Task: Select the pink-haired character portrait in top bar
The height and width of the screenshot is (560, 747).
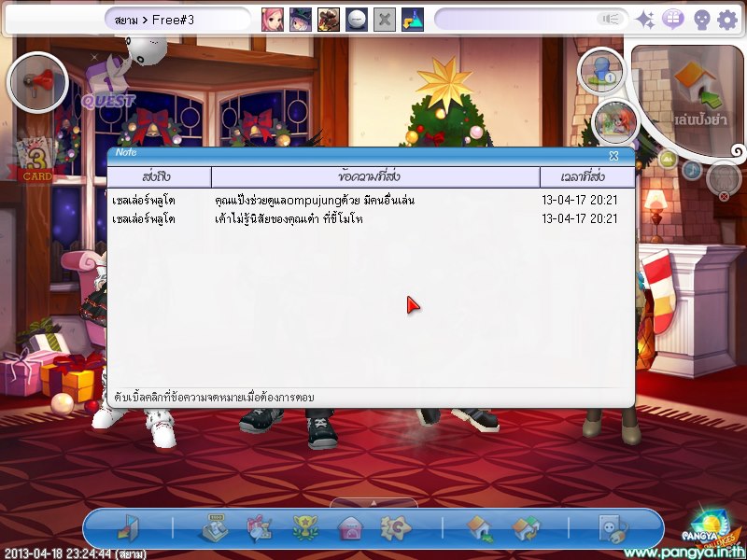Action: [x=273, y=20]
